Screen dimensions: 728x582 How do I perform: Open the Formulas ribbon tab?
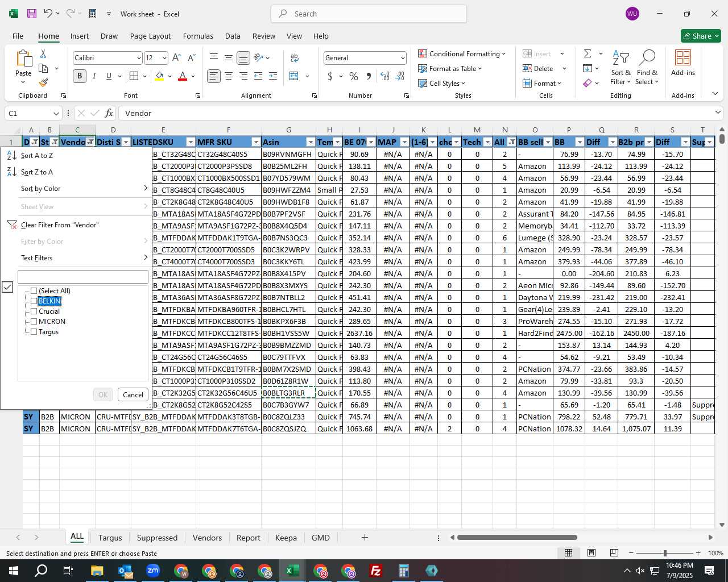click(x=198, y=36)
